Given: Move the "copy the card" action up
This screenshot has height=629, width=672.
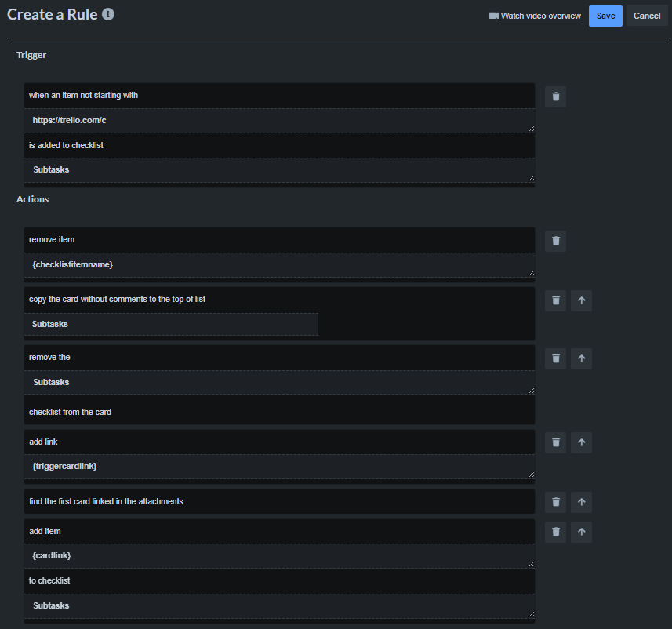Looking at the screenshot, I should 581,300.
